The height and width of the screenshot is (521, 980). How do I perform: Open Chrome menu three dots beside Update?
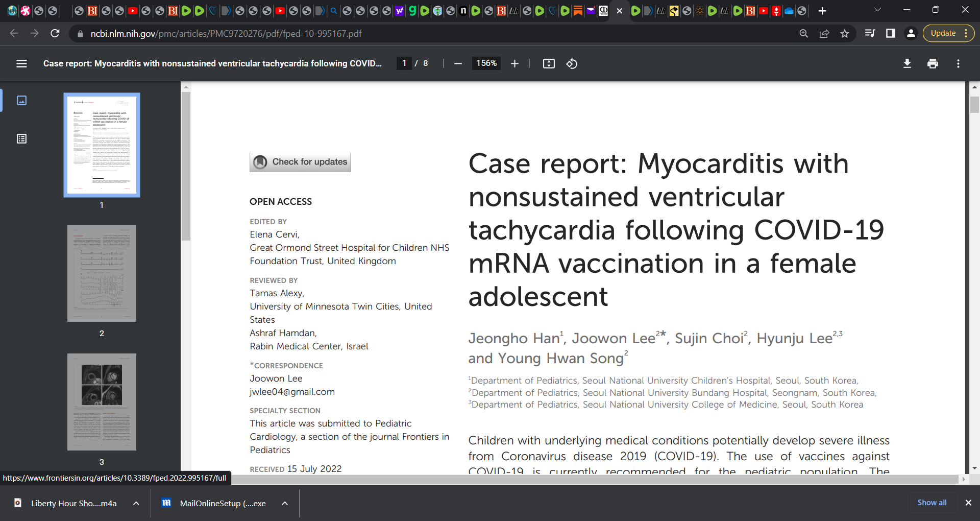966,33
